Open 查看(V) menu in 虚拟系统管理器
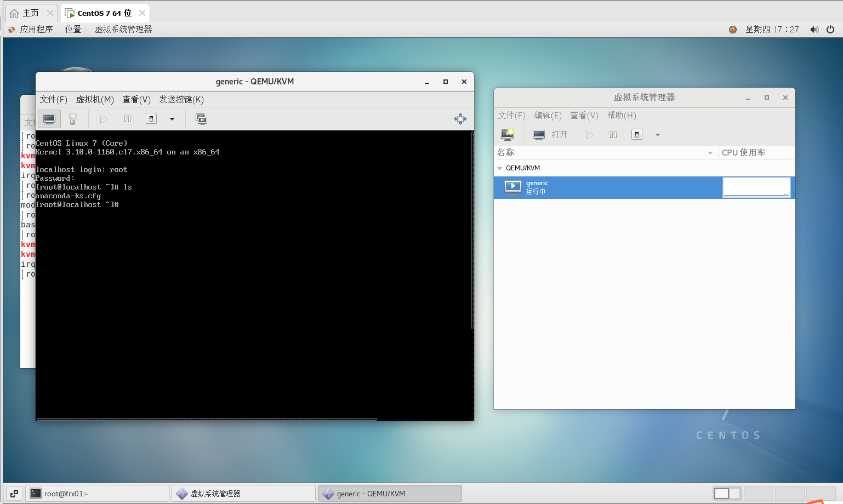The height and width of the screenshot is (504, 843). coord(584,115)
